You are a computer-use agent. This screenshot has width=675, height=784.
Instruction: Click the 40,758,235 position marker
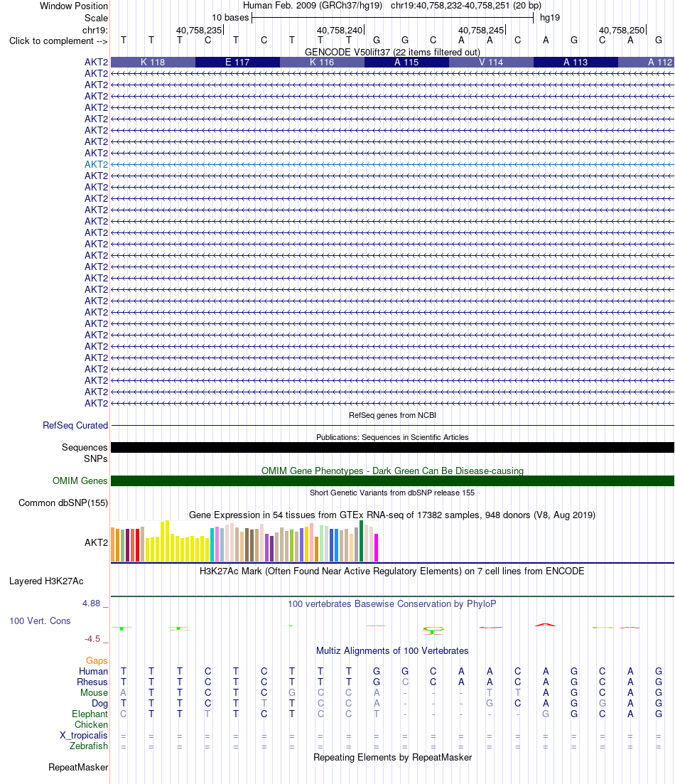coord(199,30)
